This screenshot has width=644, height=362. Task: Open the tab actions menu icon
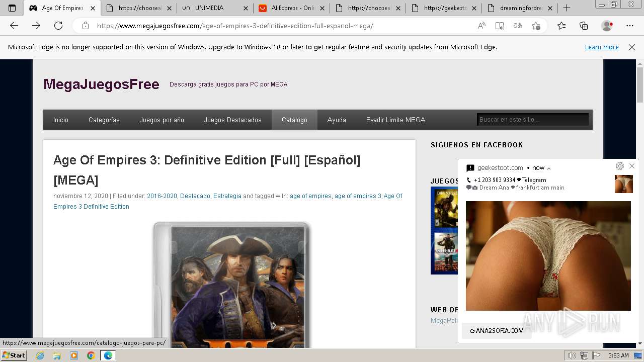pos(12,8)
